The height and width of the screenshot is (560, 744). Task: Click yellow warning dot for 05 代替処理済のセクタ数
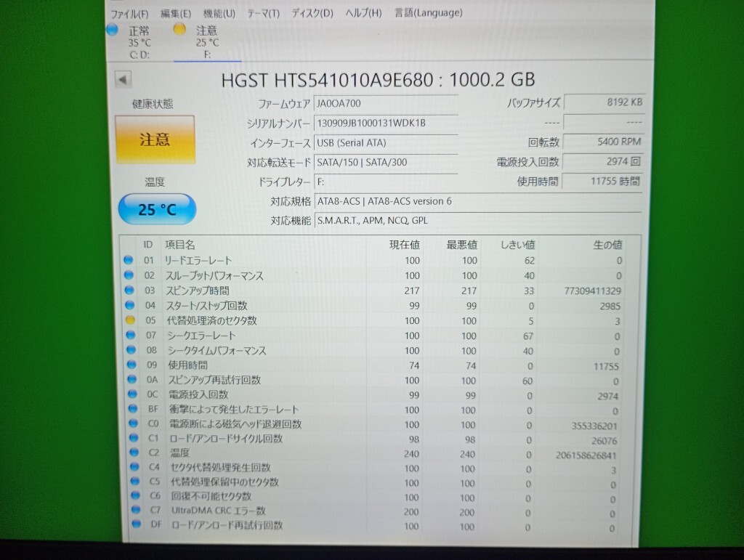(x=130, y=320)
